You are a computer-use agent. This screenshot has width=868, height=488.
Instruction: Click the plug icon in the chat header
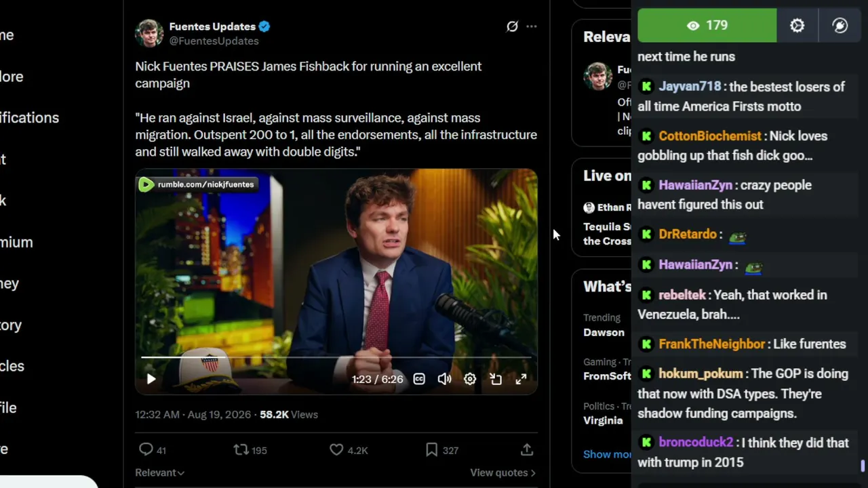tap(840, 26)
